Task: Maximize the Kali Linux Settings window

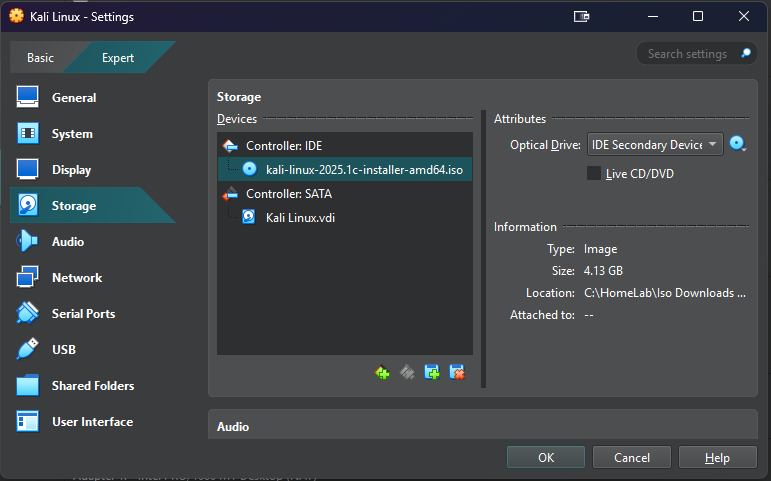Action: [698, 16]
